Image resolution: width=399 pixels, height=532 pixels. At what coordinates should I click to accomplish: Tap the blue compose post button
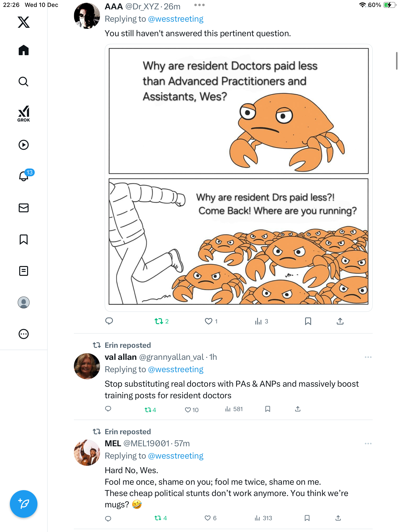click(24, 504)
